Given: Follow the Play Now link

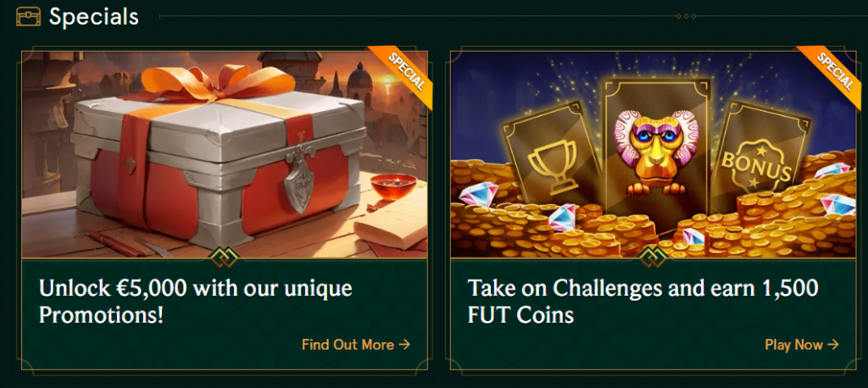Looking at the screenshot, I should [x=802, y=344].
